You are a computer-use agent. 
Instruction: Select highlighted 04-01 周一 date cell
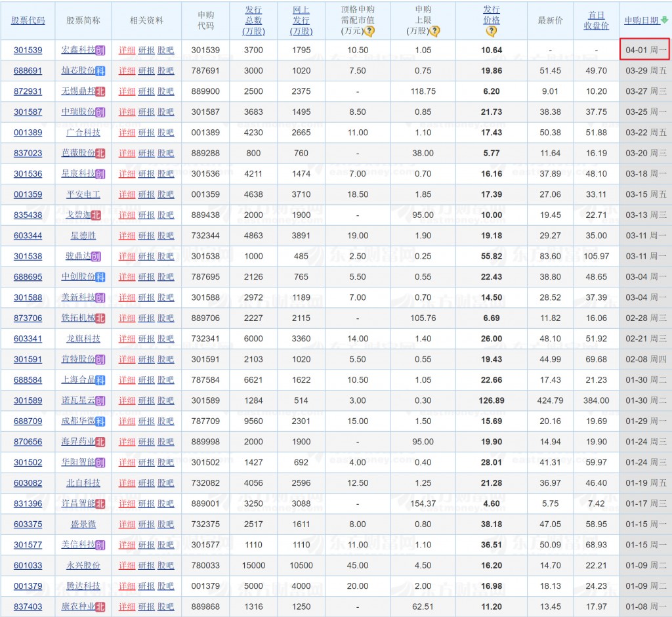click(x=646, y=50)
